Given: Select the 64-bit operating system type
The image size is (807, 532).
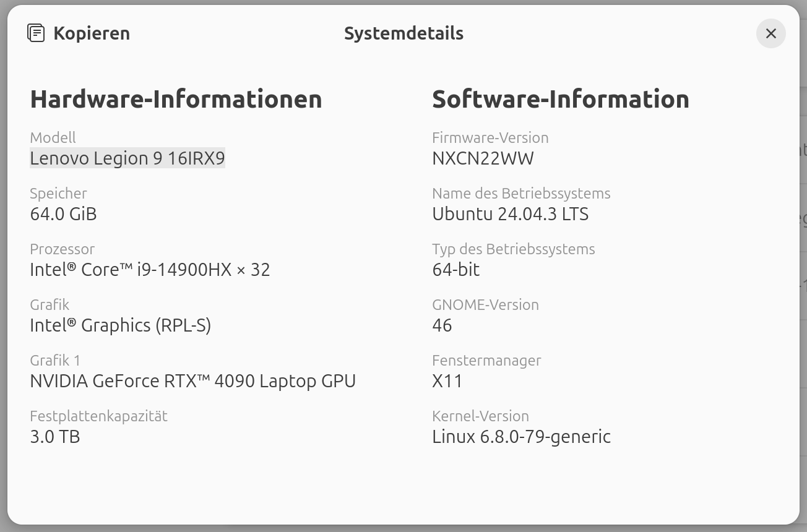Looking at the screenshot, I should pos(456,269).
